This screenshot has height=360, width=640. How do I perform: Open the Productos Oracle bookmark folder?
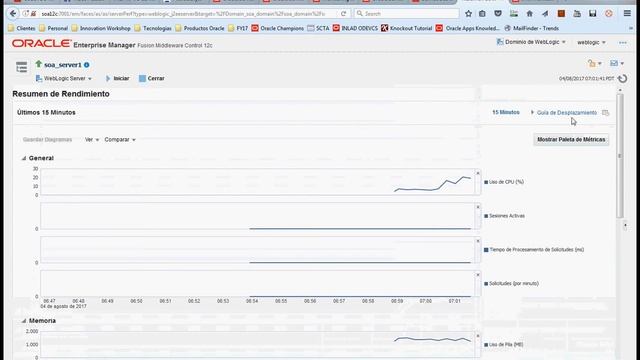tap(200, 28)
